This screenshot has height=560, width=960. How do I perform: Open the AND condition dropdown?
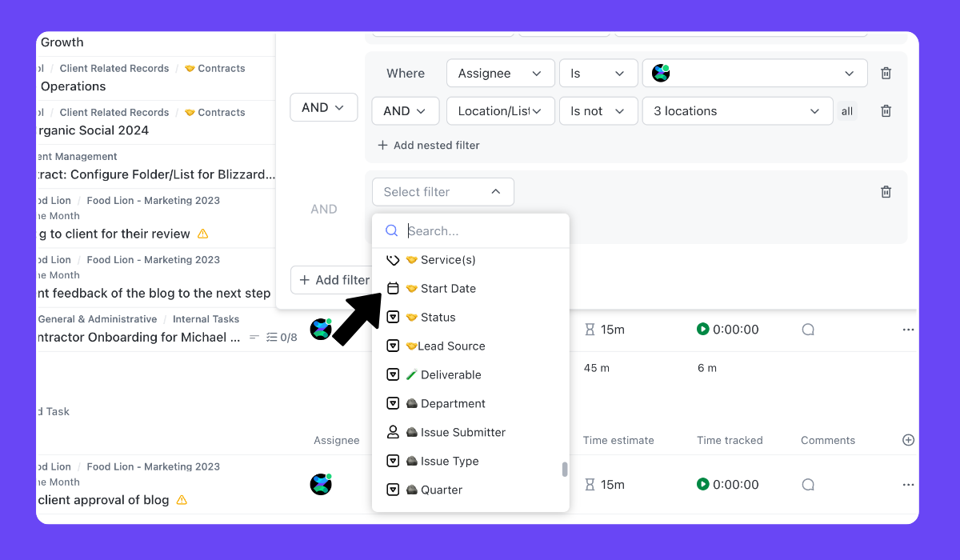point(323,106)
